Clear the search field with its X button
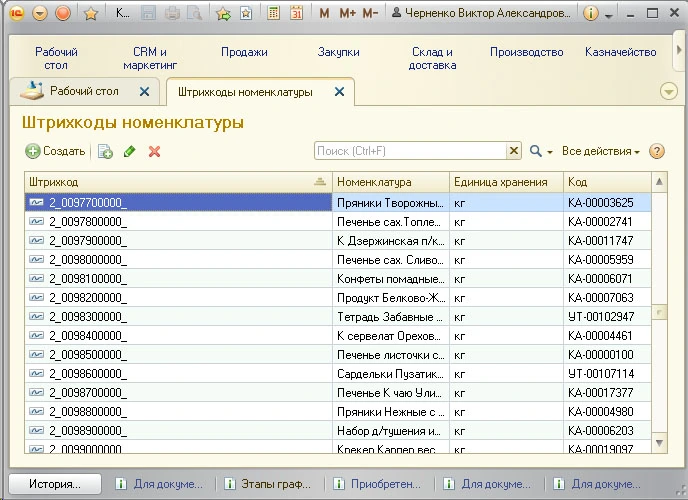This screenshot has height=500, width=688. point(514,151)
